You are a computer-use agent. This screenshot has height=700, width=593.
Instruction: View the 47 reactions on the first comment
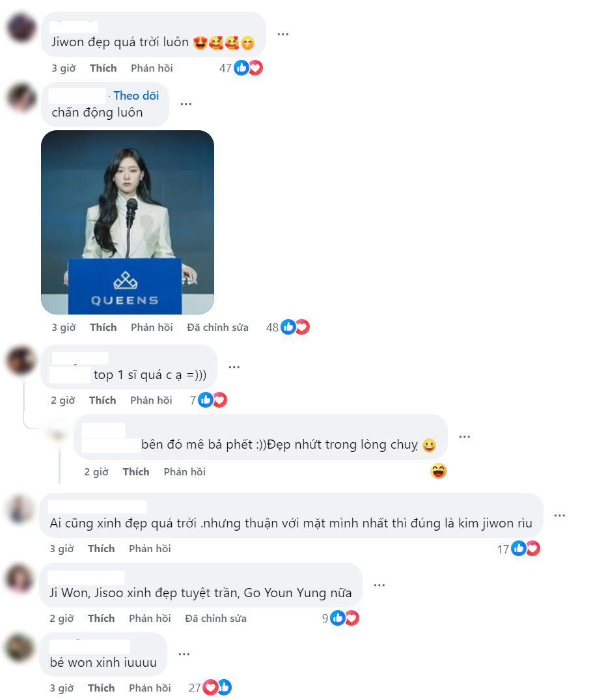coord(241,68)
